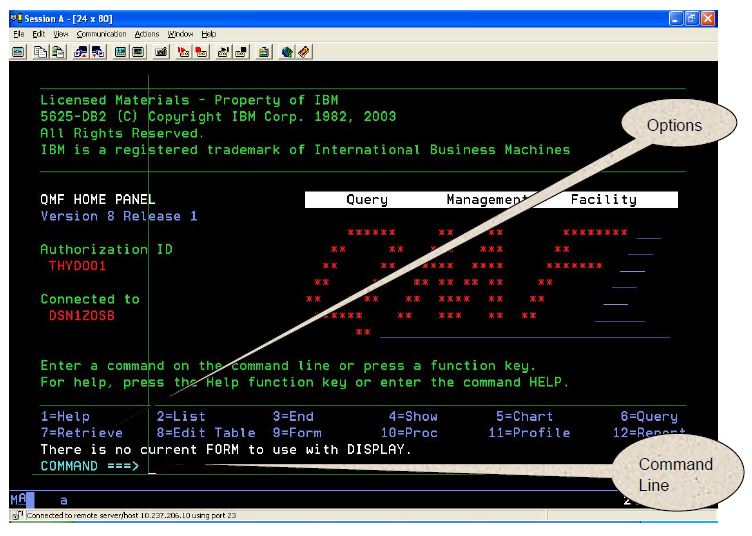Open the Help Index toolbar icon
The width and height of the screenshot is (752, 536).
click(304, 52)
